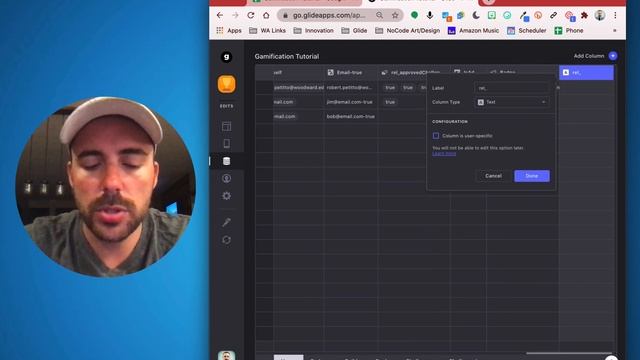This screenshot has width=640, height=360.
Task: Open the Phone bookmark
Action: click(569, 31)
